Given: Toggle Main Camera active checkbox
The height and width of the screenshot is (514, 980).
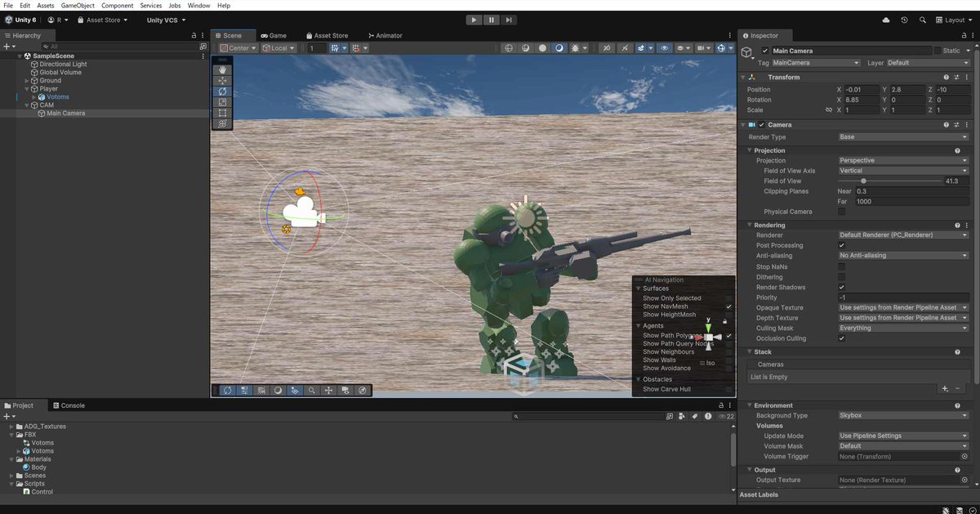Looking at the screenshot, I should (x=765, y=51).
